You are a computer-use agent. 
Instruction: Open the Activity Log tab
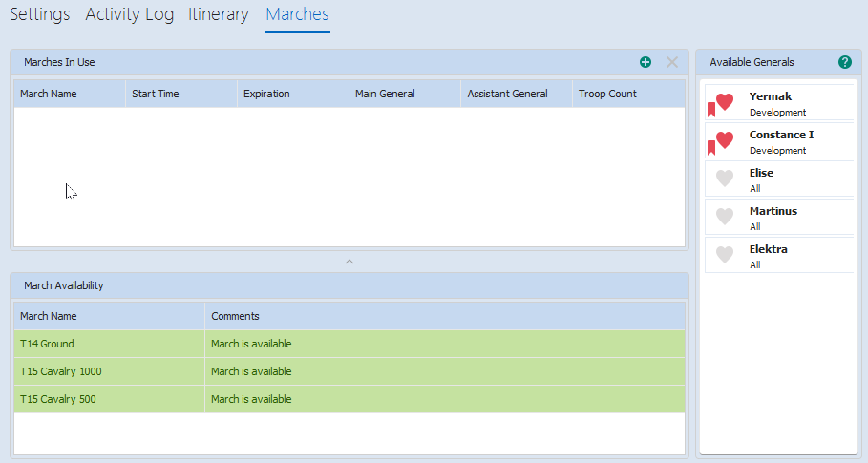(x=130, y=14)
